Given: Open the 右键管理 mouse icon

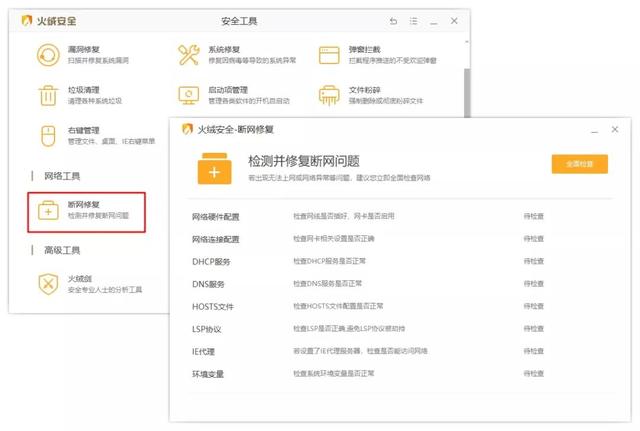Looking at the screenshot, I should [x=48, y=136].
